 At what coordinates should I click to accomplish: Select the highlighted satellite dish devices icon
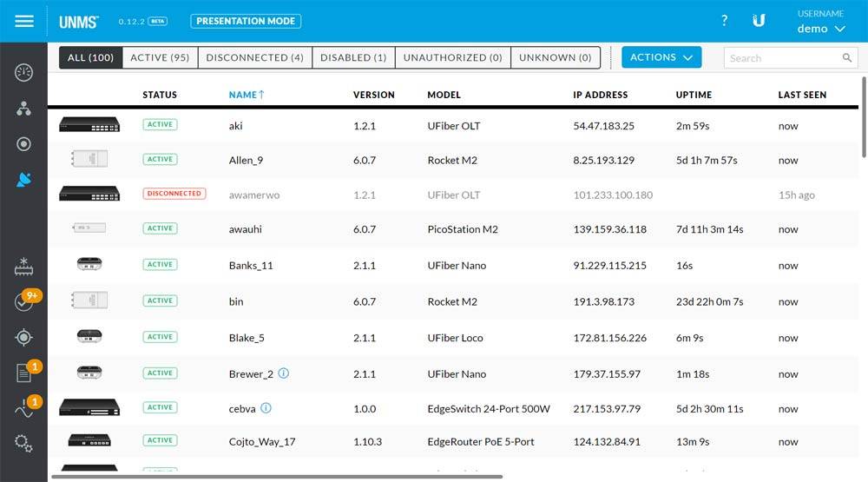point(23,180)
